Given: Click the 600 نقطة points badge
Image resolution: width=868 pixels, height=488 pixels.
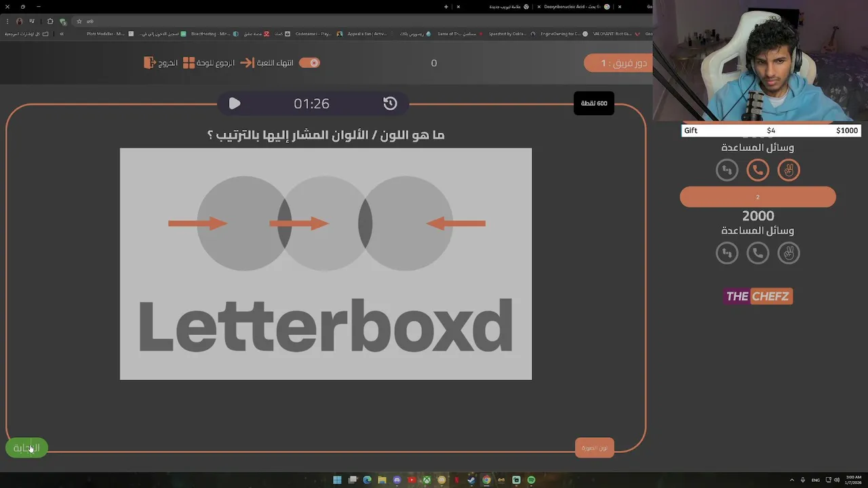Looking at the screenshot, I should click(x=594, y=103).
